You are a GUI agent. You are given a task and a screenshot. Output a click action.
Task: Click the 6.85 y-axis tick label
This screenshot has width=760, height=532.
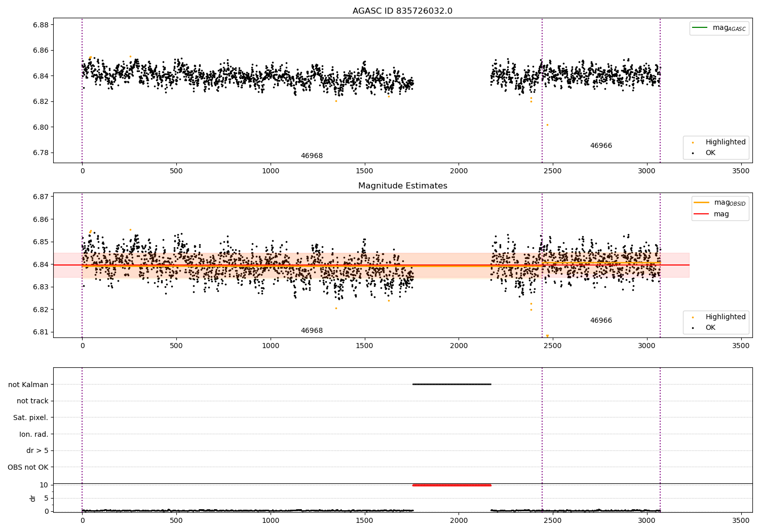(x=40, y=242)
